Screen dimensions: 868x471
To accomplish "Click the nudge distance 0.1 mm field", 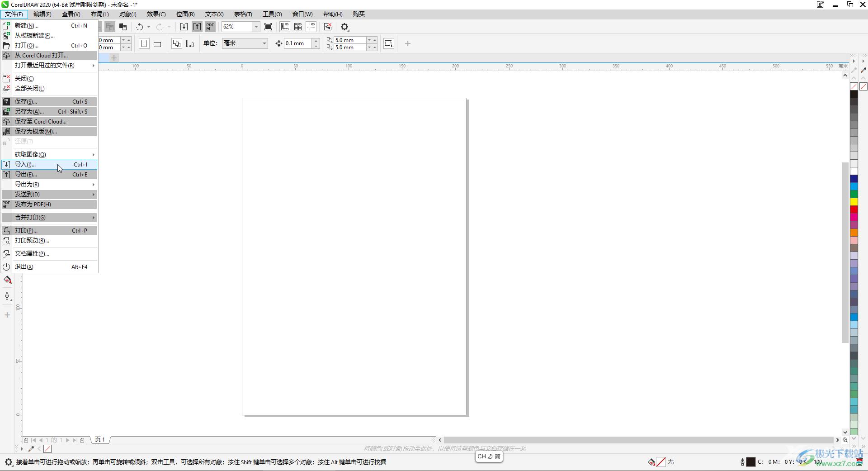I will click(x=298, y=43).
